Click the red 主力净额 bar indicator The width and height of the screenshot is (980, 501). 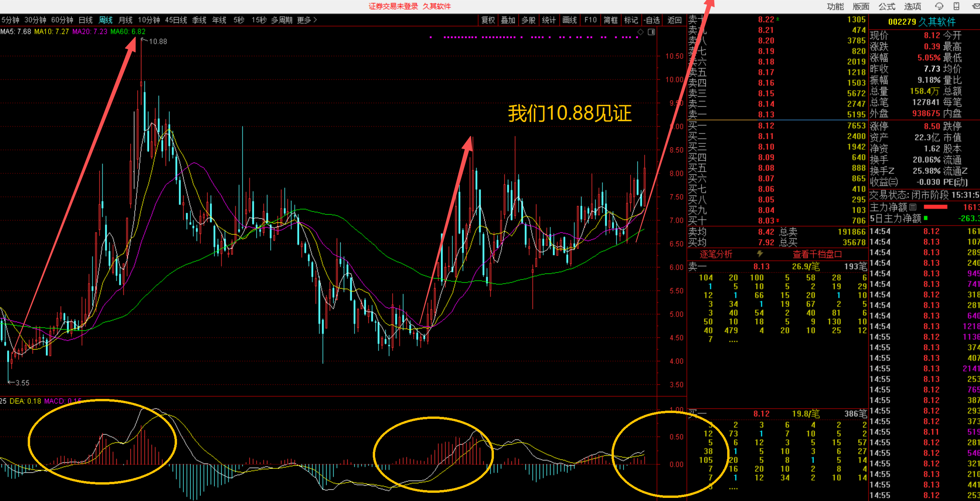click(935, 207)
